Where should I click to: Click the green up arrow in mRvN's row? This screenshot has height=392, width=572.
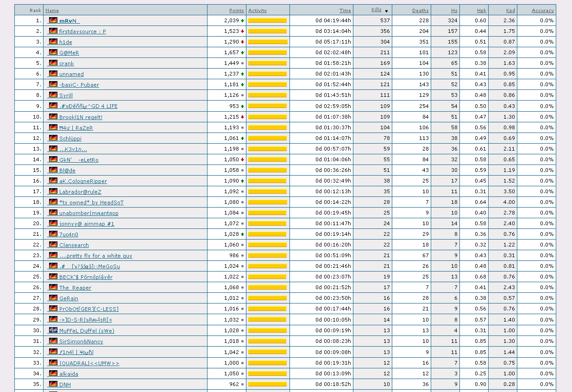242,21
